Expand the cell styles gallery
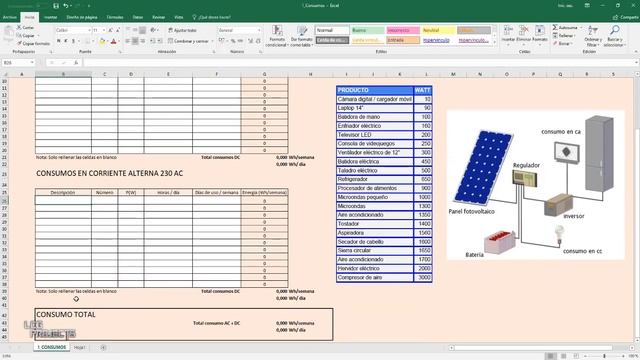Viewport: 640px width, 360px height. (x=495, y=42)
